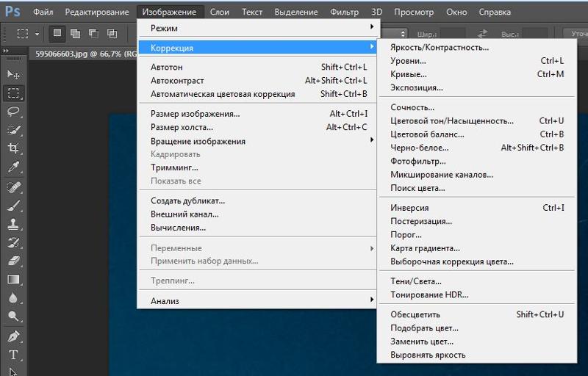Select the Lasso tool
The height and width of the screenshot is (376, 588).
click(13, 111)
